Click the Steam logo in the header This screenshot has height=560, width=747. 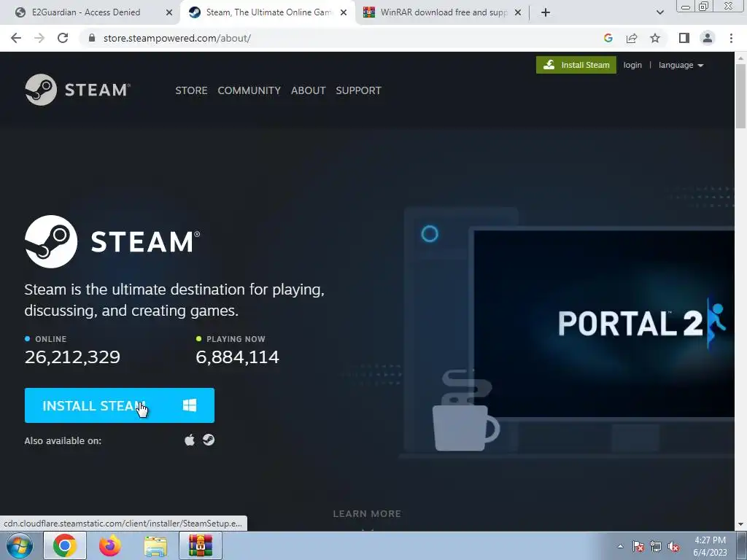pyautogui.click(x=77, y=90)
